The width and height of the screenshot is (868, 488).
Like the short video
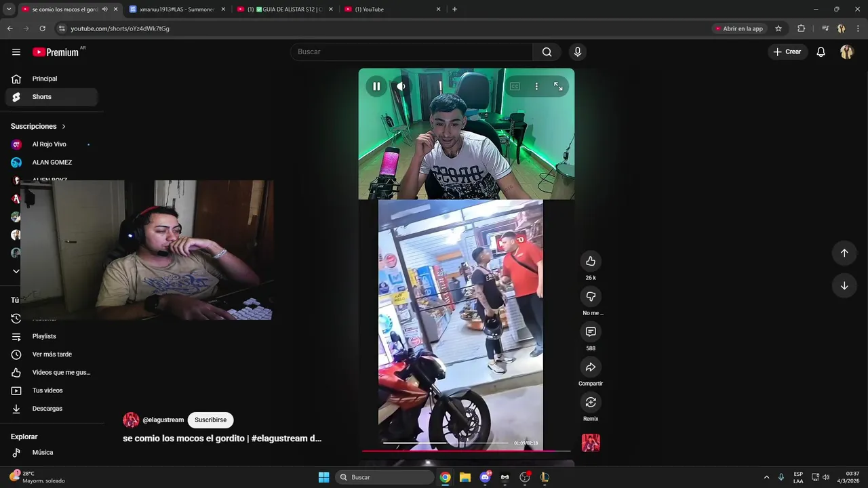(591, 261)
